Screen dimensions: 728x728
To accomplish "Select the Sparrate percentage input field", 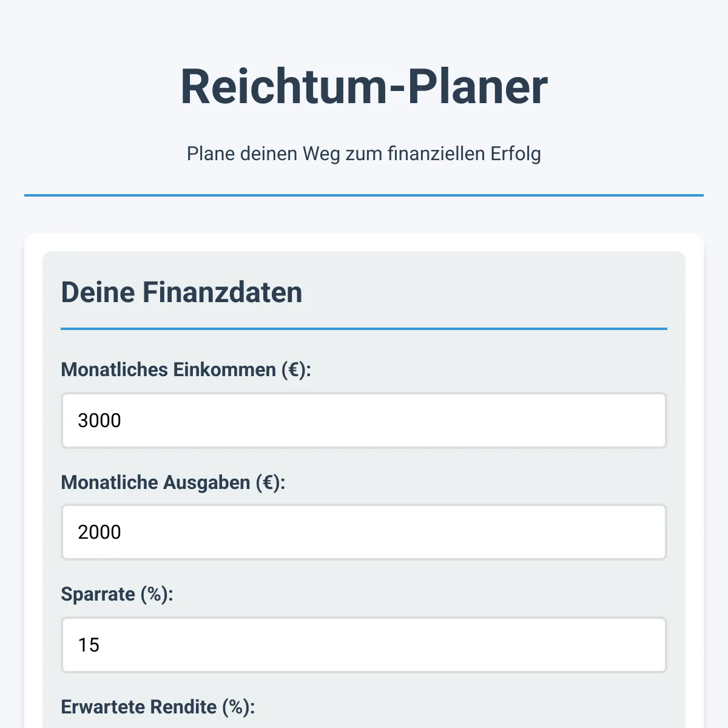I will 364,645.
